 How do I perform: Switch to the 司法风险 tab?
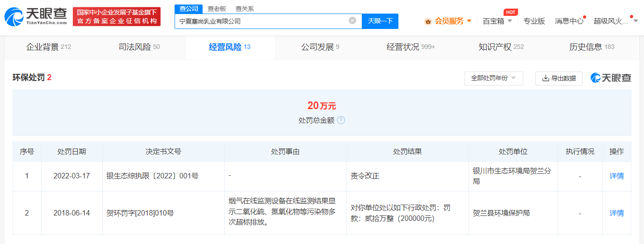139,47
